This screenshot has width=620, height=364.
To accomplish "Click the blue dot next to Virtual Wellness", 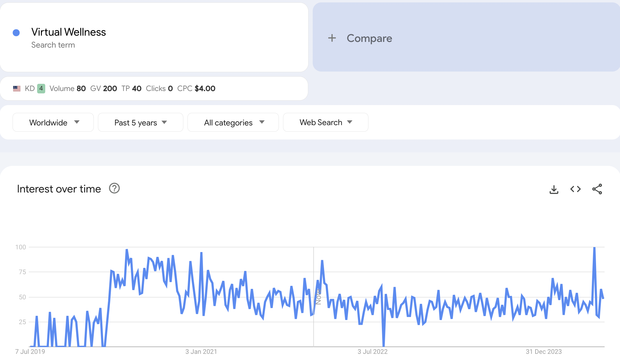I will point(16,33).
